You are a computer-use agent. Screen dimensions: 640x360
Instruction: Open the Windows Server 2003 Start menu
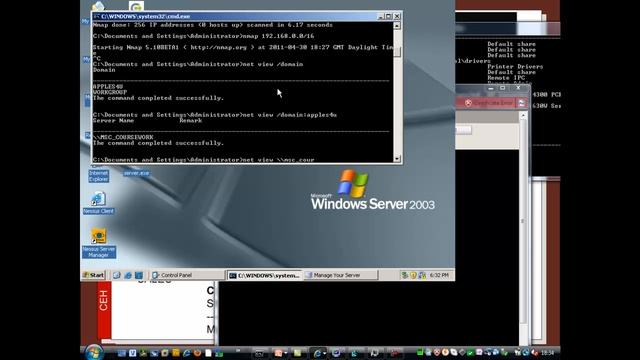(x=93, y=275)
